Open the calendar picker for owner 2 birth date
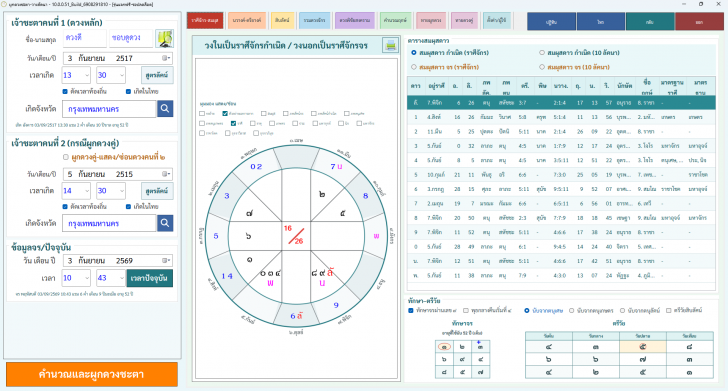This screenshot has width=728, height=391. pyautogui.click(x=166, y=174)
